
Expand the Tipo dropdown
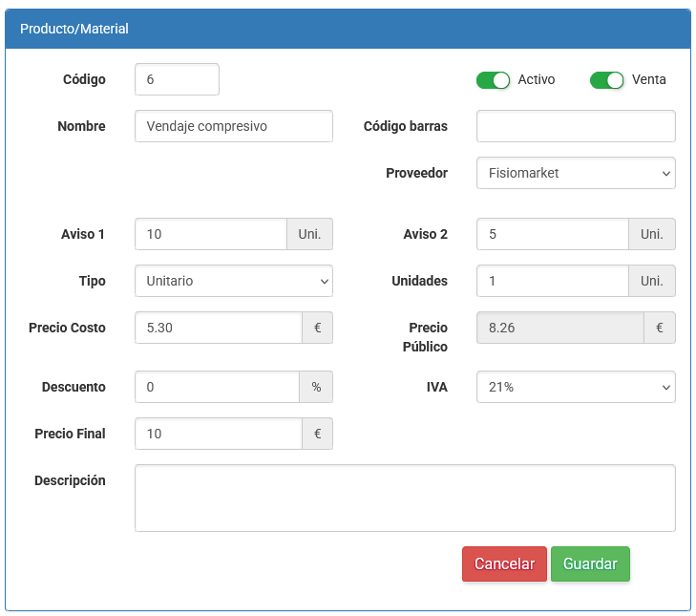tap(233, 281)
